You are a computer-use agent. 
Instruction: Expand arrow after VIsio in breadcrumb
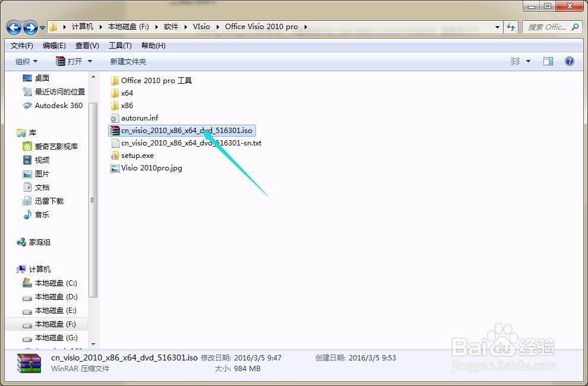click(x=218, y=27)
